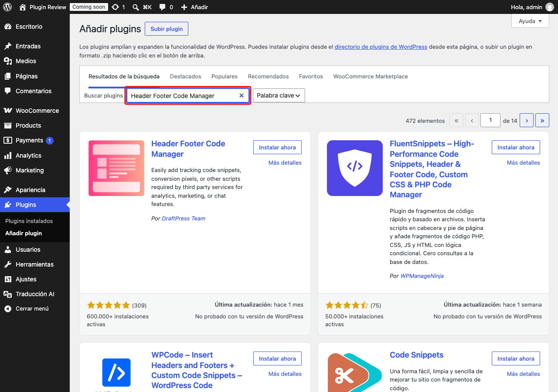Jump to the last results page
558x392 pixels.
[x=542, y=121]
